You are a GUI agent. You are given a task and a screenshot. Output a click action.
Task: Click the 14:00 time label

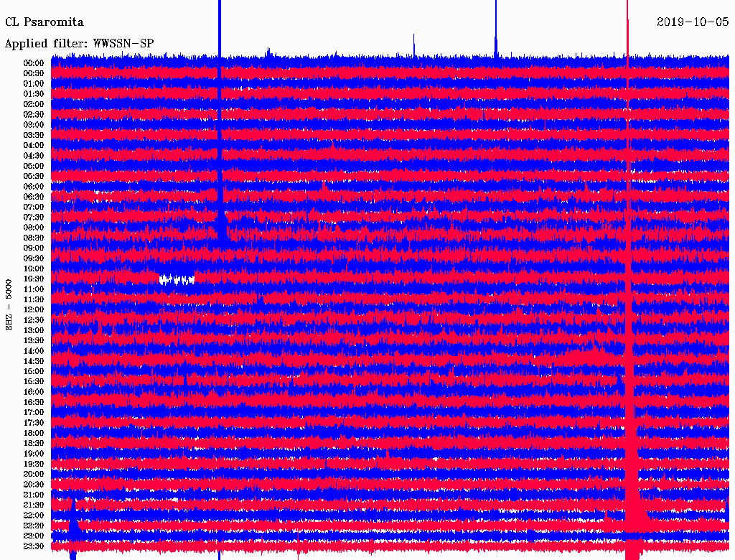[34, 351]
